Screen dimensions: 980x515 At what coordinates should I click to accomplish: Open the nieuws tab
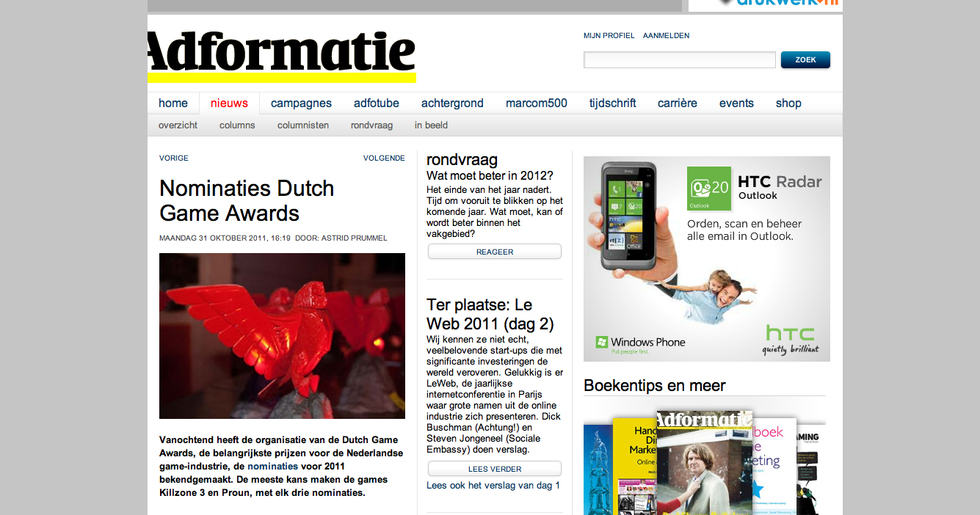229,103
